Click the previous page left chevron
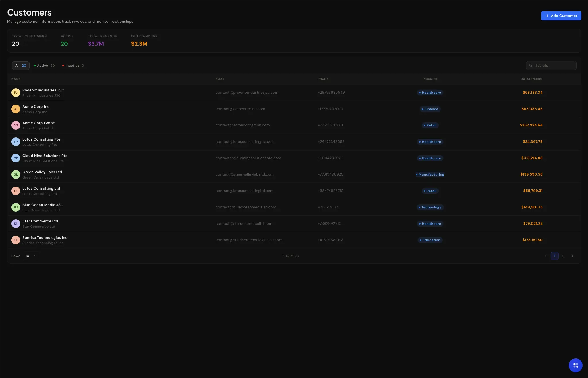588x378 pixels. click(546, 256)
